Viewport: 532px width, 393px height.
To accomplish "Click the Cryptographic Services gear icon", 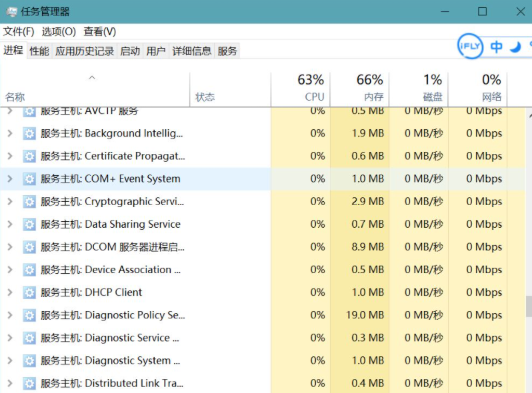I will [29, 202].
